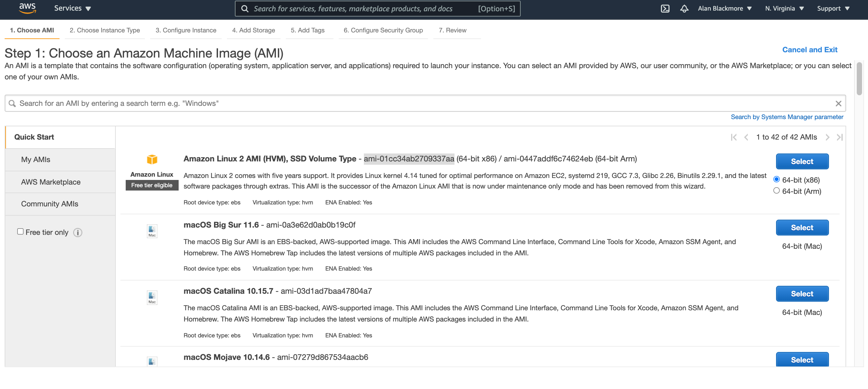Open Search by Systems Manager parameter link
This screenshot has width=868, height=389.
tap(787, 117)
